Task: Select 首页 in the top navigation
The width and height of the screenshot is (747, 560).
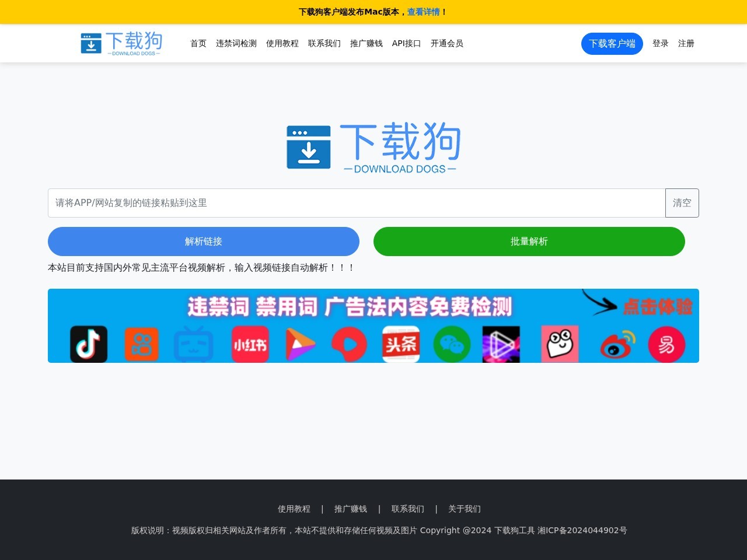Action: 197,43
